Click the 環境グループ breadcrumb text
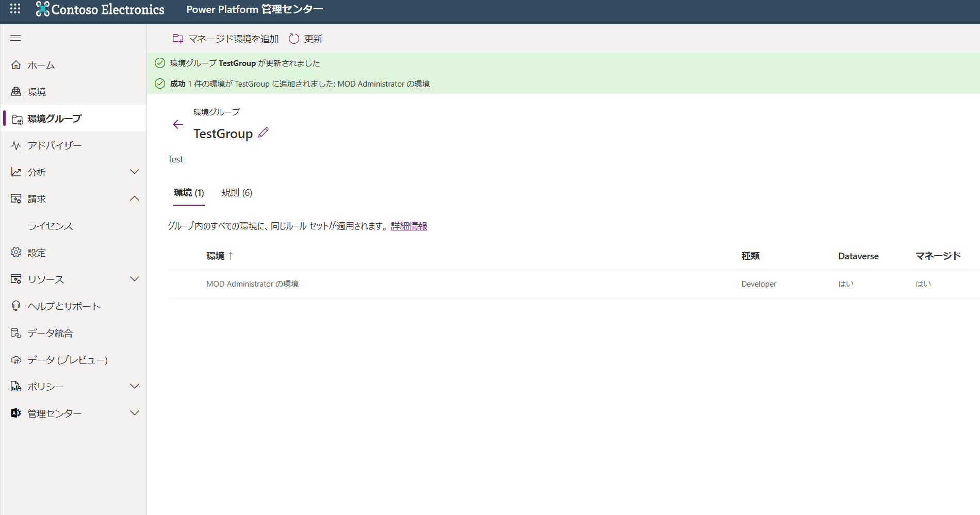 click(x=217, y=112)
